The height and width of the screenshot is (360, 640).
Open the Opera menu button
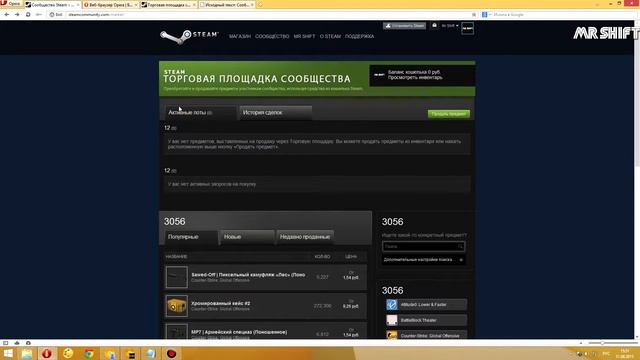point(11,4)
